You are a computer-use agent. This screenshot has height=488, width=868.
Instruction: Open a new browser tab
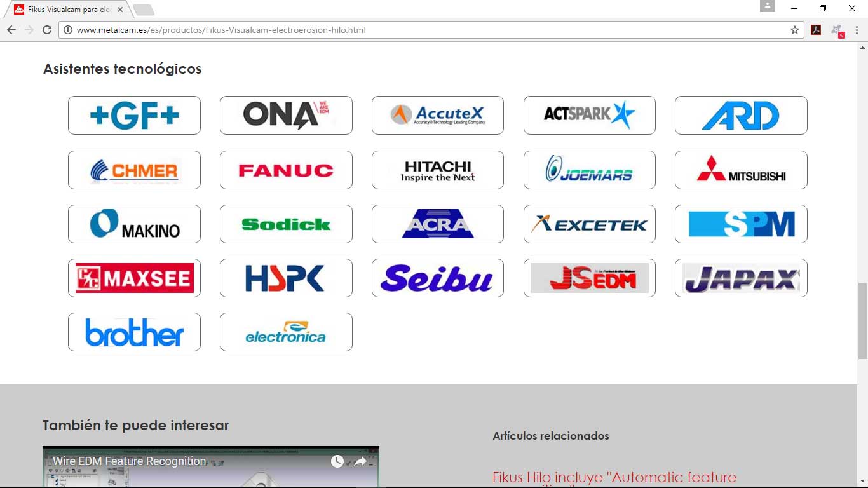pos(144,10)
